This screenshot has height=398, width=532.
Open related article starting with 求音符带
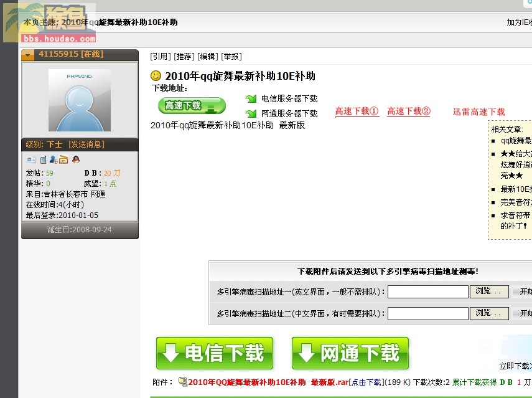tap(515, 220)
